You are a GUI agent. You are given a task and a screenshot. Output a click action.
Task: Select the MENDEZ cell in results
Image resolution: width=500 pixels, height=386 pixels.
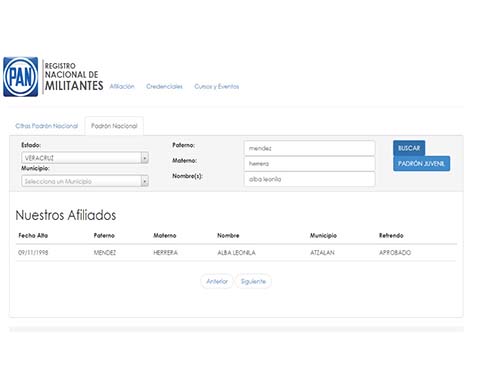[x=105, y=253]
